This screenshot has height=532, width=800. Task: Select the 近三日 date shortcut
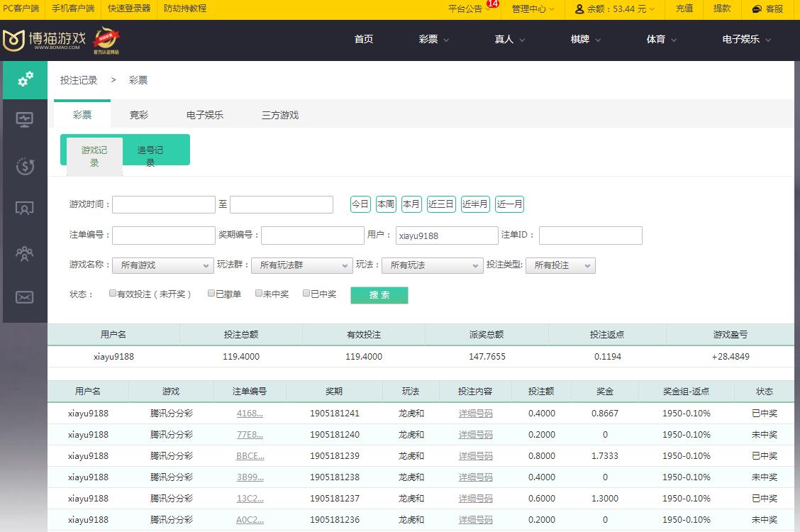point(440,204)
